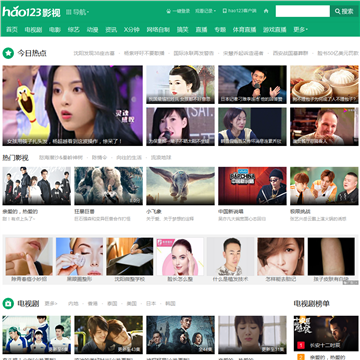Open the 电视剧 navigation tab
360x360 pixels.
pos(33,30)
